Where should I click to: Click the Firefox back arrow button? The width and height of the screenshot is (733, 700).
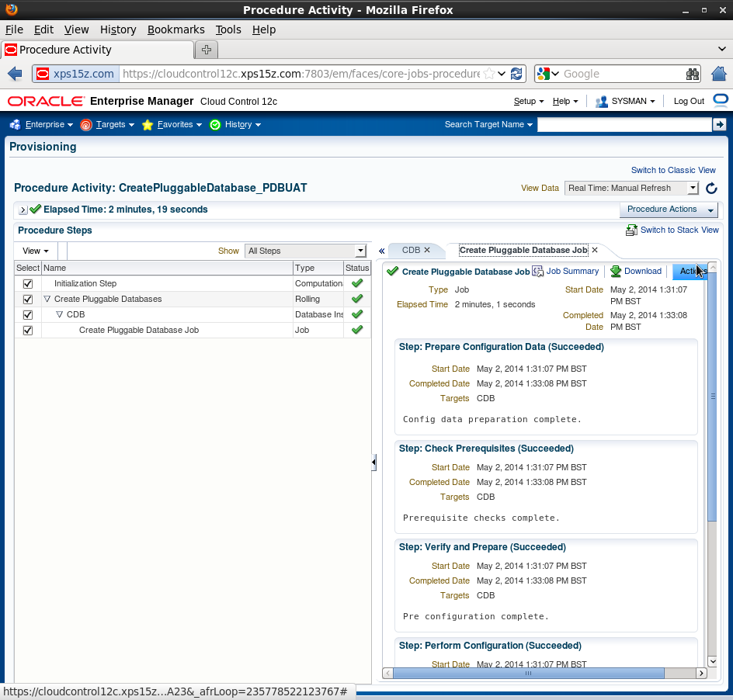point(15,74)
